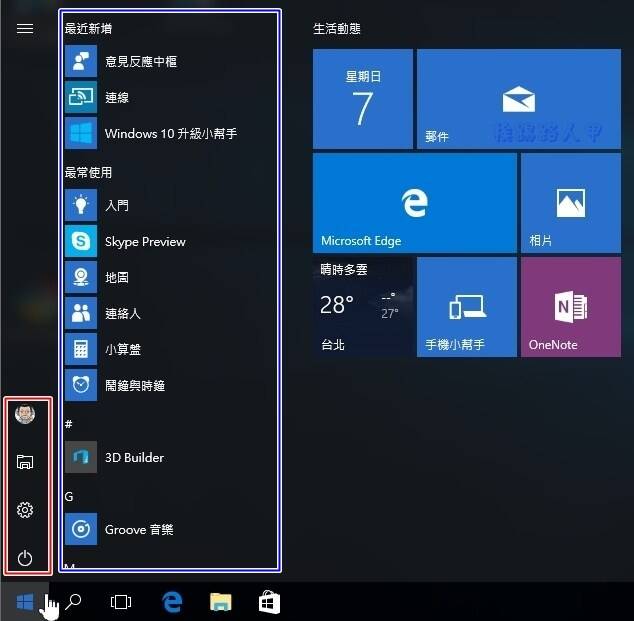Launch the 3D Builder icon

tap(81, 457)
